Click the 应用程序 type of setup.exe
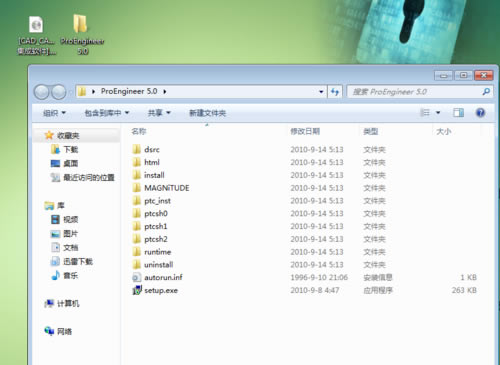This screenshot has height=365, width=500. pyautogui.click(x=378, y=290)
